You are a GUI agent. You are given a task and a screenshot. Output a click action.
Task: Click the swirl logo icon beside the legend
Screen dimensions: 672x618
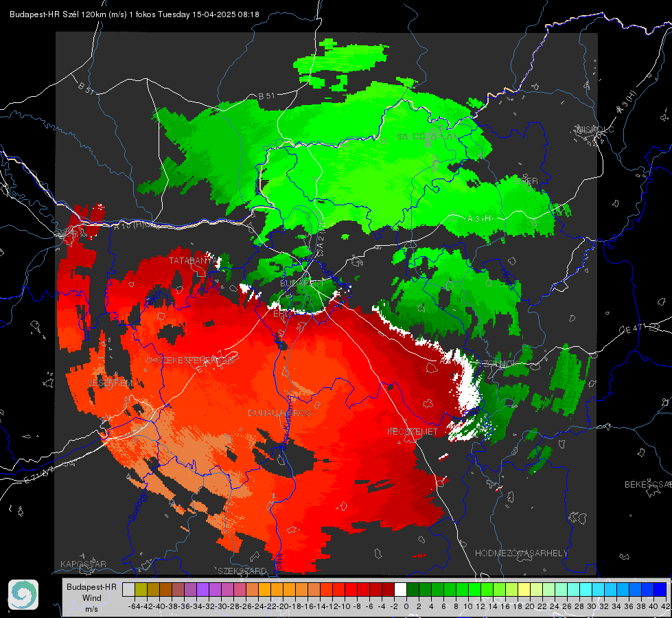click(23, 595)
